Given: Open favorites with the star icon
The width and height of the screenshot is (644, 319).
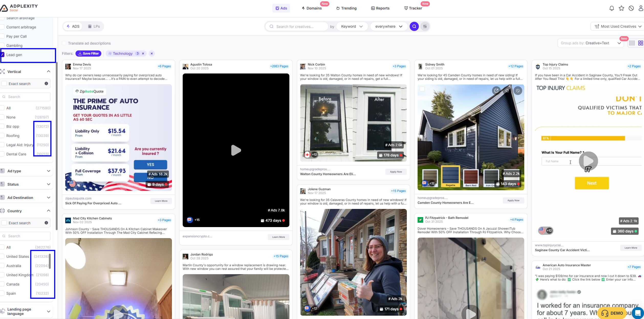Looking at the screenshot, I should point(621,8).
